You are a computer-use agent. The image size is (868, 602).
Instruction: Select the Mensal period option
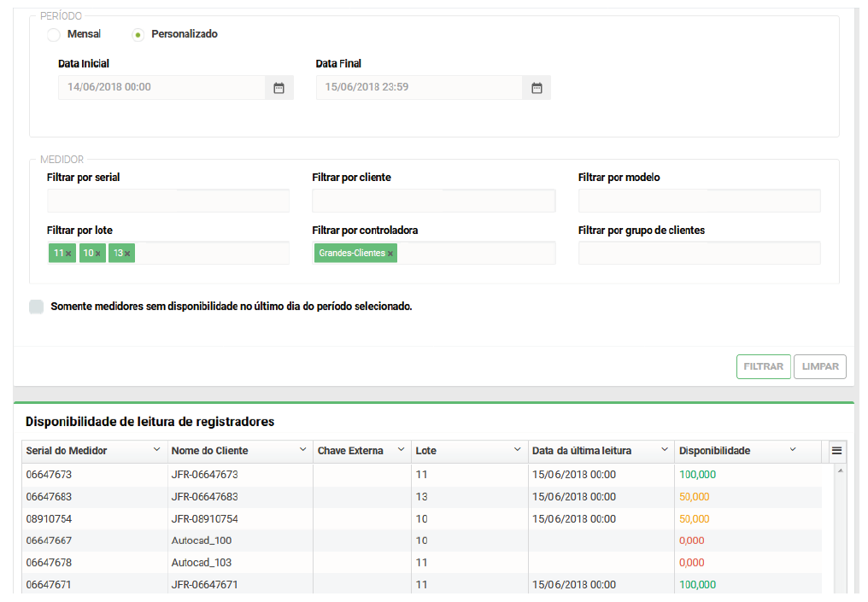pyautogui.click(x=54, y=35)
